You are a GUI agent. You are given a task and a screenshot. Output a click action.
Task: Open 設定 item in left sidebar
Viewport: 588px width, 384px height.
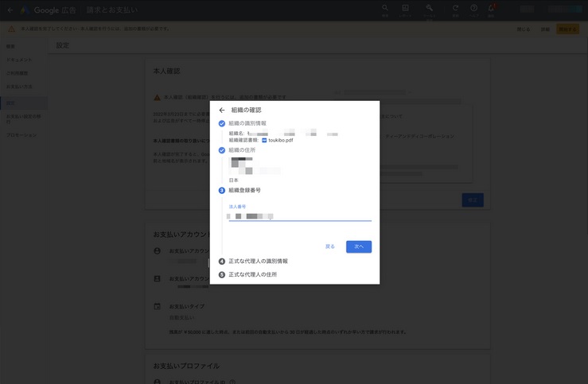tap(11, 103)
